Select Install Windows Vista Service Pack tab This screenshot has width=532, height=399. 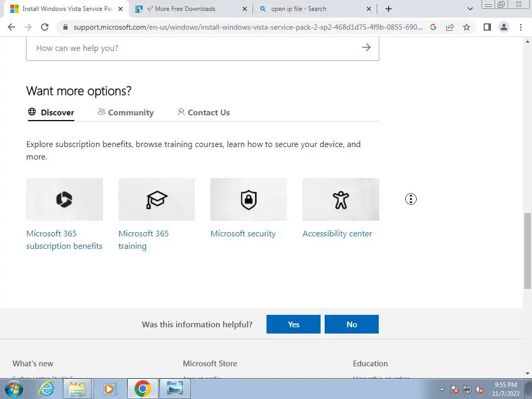[x=67, y=9]
